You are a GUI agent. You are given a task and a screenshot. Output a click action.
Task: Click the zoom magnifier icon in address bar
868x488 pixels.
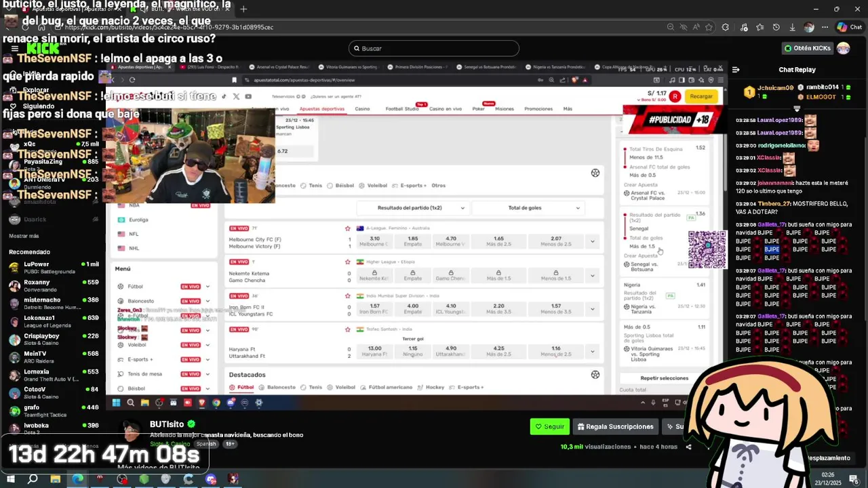coord(671,27)
